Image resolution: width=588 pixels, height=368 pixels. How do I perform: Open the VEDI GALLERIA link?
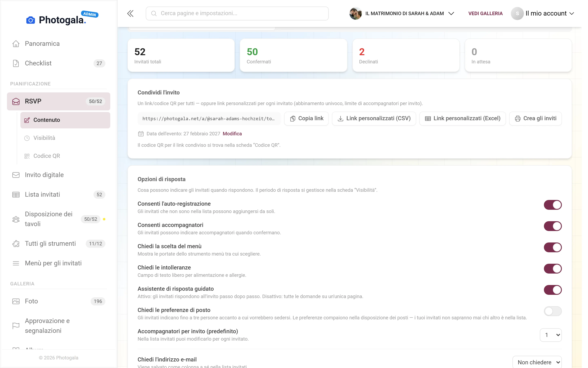point(485,13)
